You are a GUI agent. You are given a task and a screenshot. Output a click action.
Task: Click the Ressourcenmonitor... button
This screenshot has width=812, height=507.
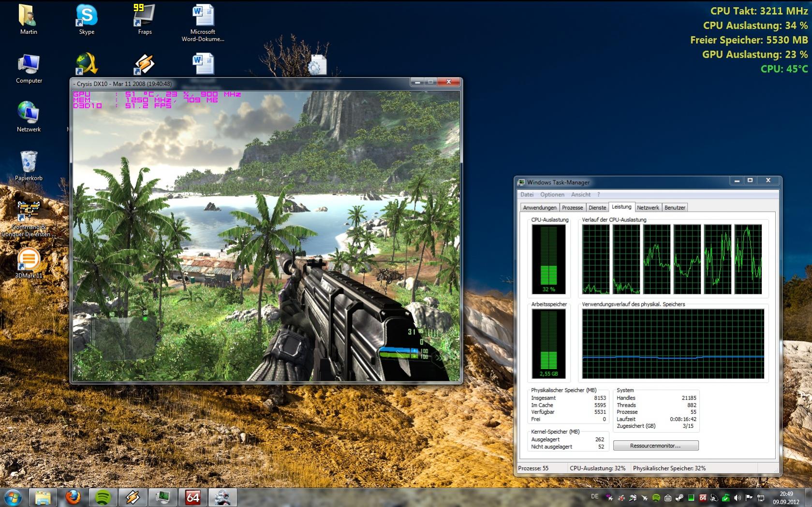tap(655, 446)
